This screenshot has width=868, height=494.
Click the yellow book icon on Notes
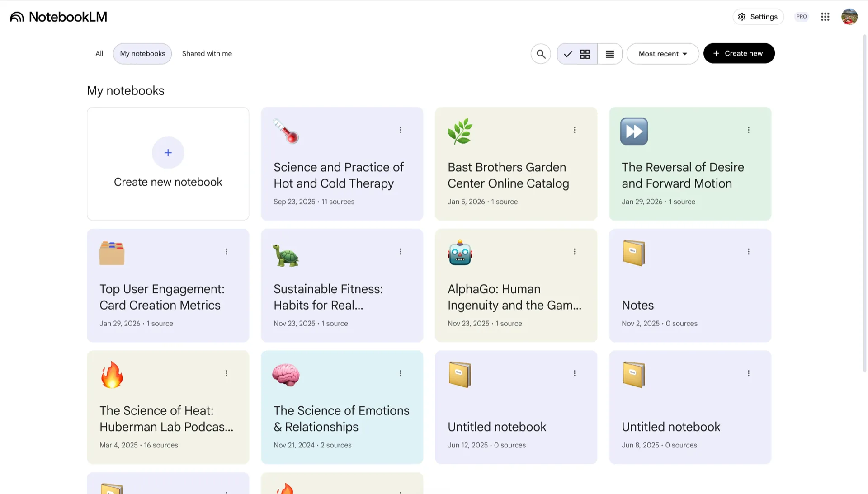point(634,253)
